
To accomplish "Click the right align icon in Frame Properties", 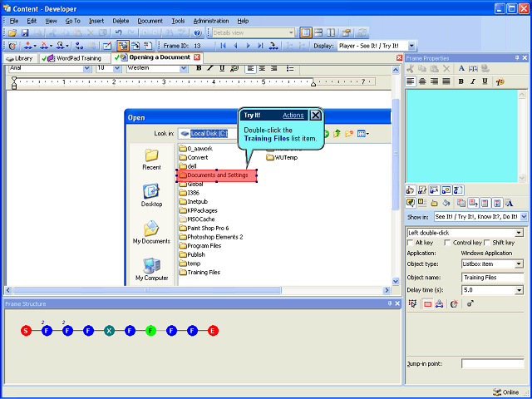I will pos(434,81).
